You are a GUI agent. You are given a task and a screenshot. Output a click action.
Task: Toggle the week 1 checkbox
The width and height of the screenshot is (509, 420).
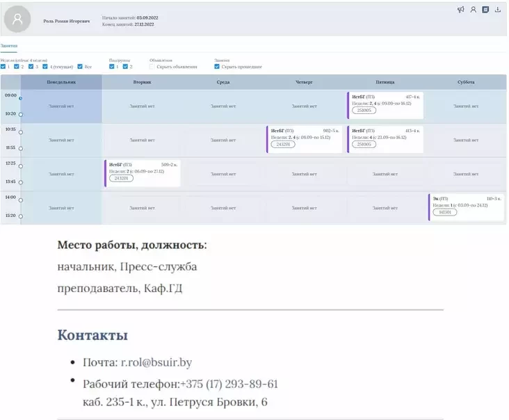(3, 67)
